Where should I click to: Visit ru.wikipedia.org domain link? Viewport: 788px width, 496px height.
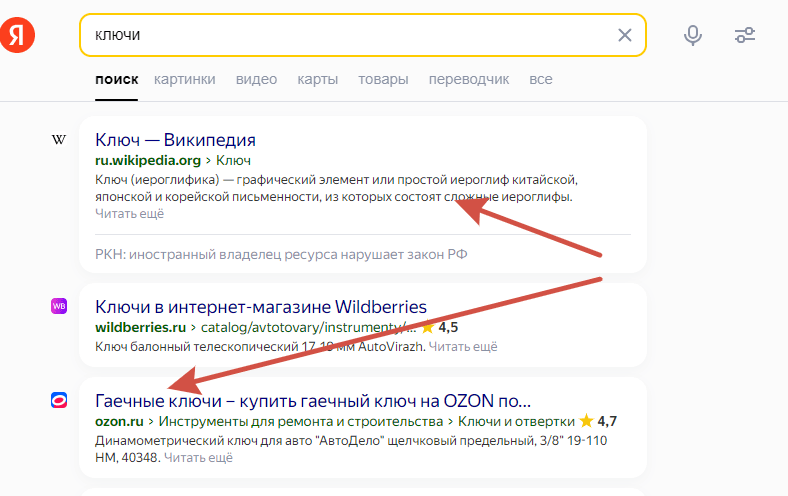[x=148, y=160]
